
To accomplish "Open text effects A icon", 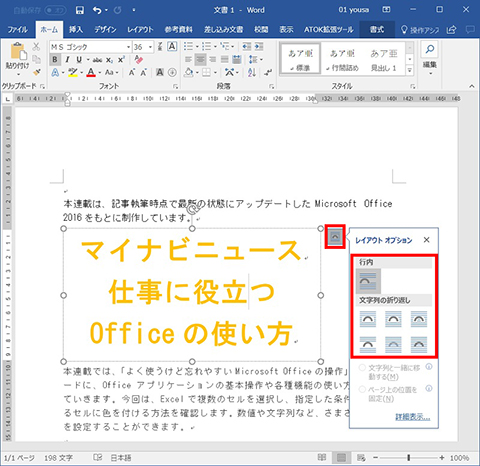I will [55, 72].
